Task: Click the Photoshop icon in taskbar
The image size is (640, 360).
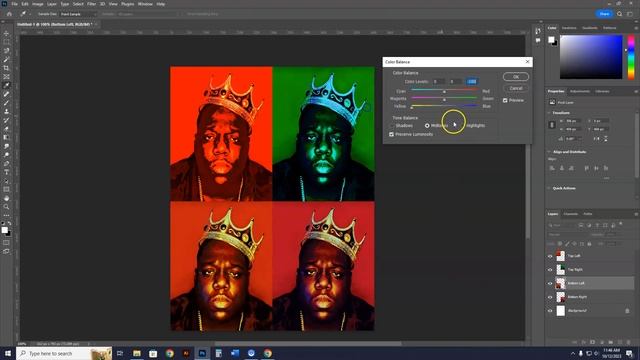Action: (x=202, y=353)
